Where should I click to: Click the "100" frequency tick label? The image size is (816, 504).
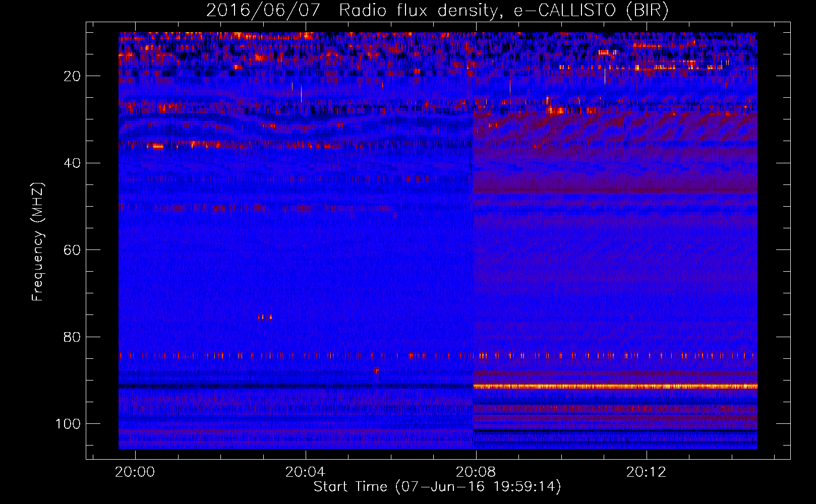coord(68,424)
